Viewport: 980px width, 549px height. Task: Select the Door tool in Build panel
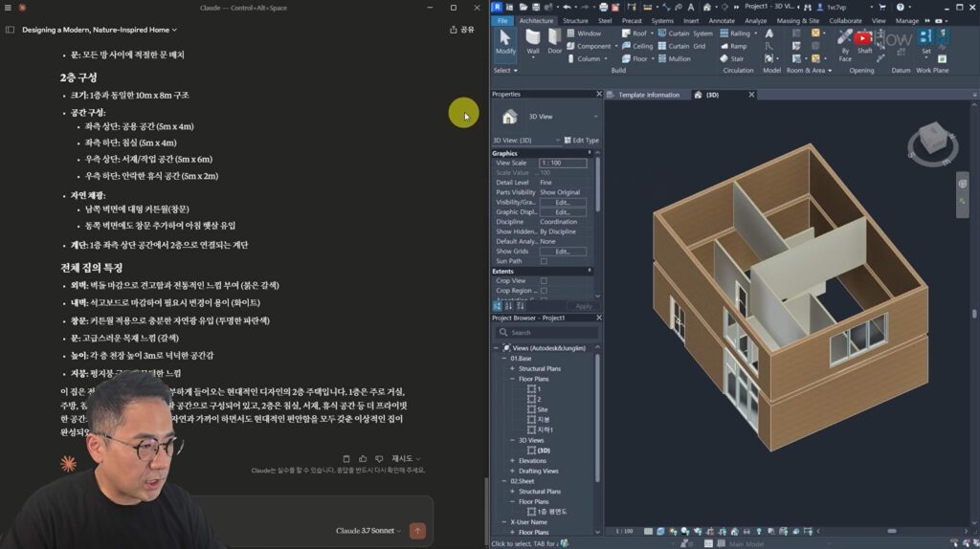(x=555, y=40)
